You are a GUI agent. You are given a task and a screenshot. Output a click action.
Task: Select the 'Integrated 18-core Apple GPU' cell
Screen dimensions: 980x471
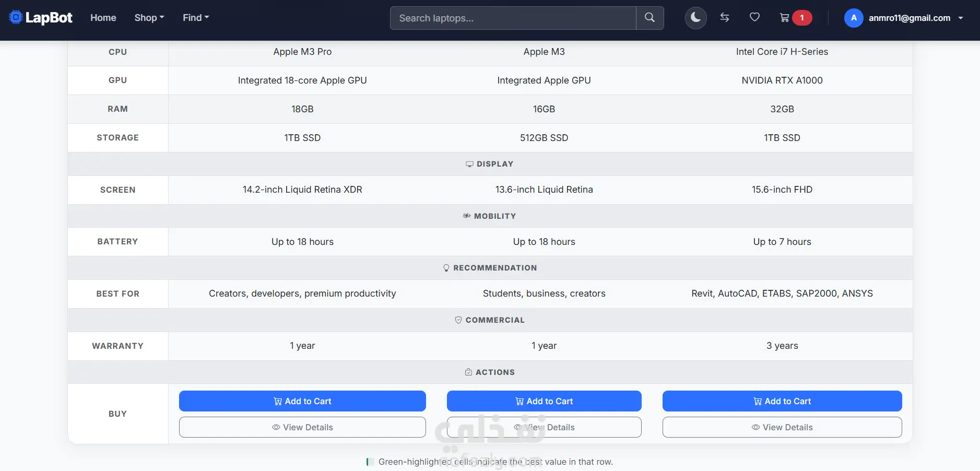[302, 80]
